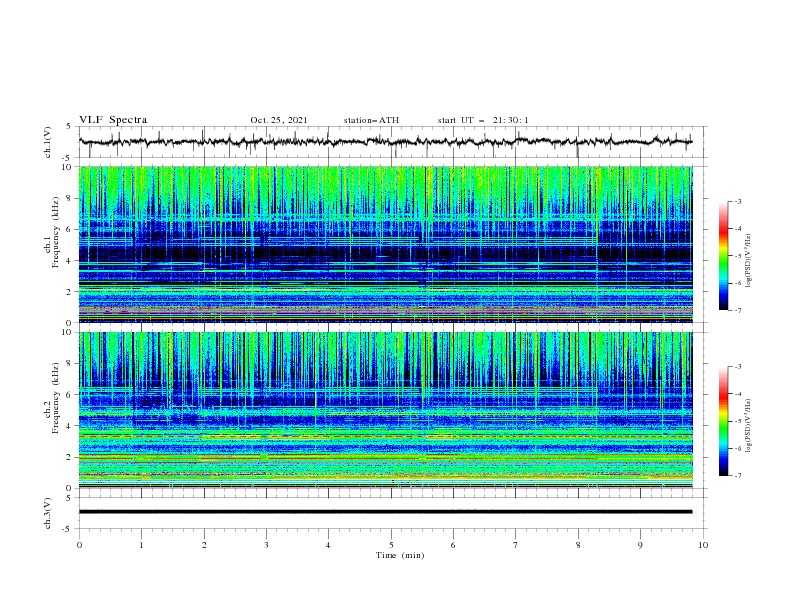Click the ch.1 "Frequency (kHz)" axis label
Viewport: 792px width, 612px height.
tap(56, 233)
